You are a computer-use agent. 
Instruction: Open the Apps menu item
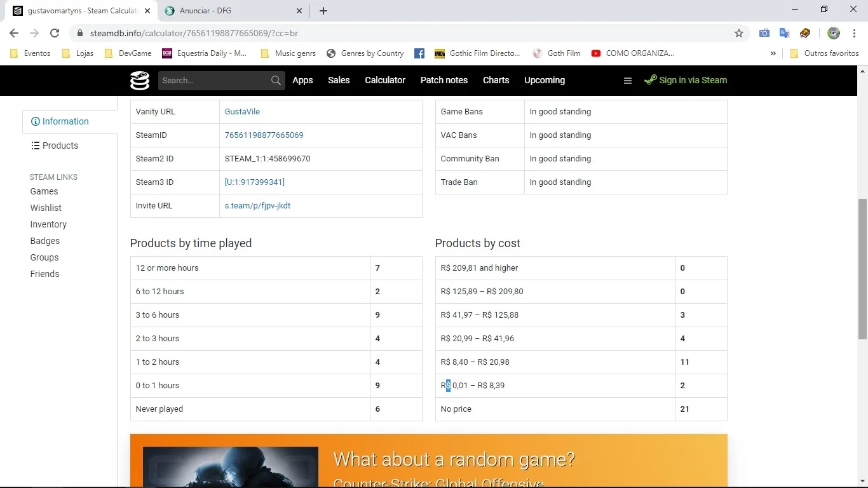[x=302, y=80]
